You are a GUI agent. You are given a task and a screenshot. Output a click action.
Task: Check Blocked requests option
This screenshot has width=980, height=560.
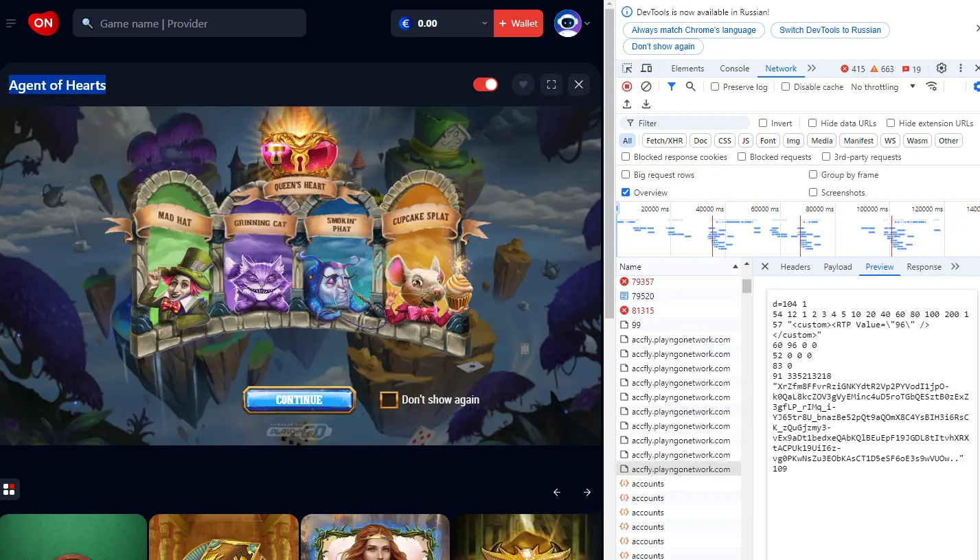[x=742, y=157]
